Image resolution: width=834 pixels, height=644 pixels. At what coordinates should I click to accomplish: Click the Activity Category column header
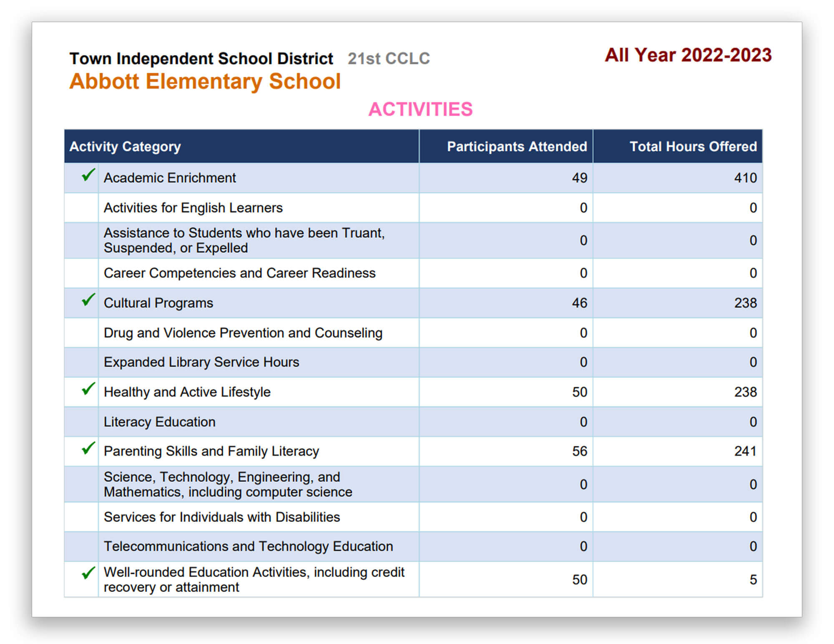[125, 146]
